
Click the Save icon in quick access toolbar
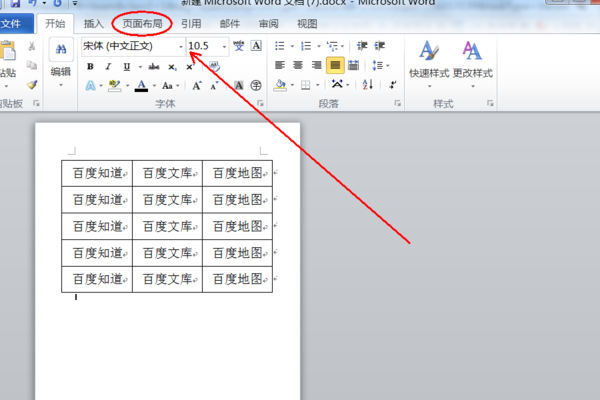click(x=15, y=3)
